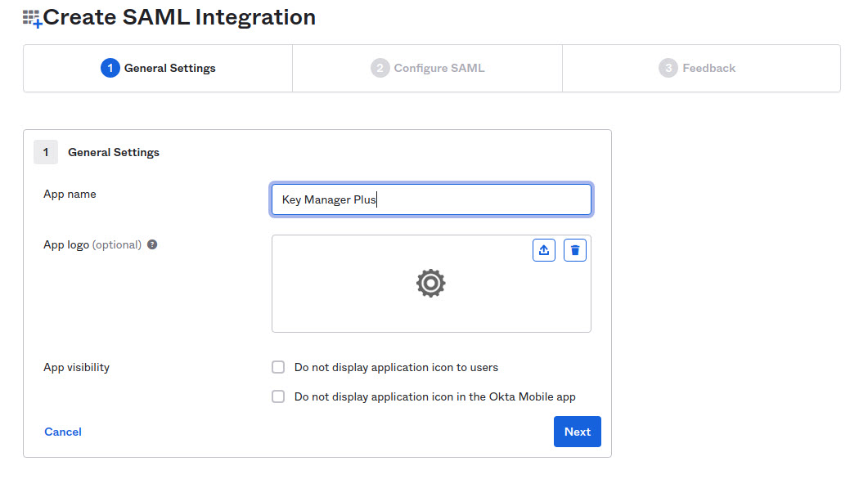Open the App logo help tooltip icon
The image size is (868, 497).
coord(151,244)
